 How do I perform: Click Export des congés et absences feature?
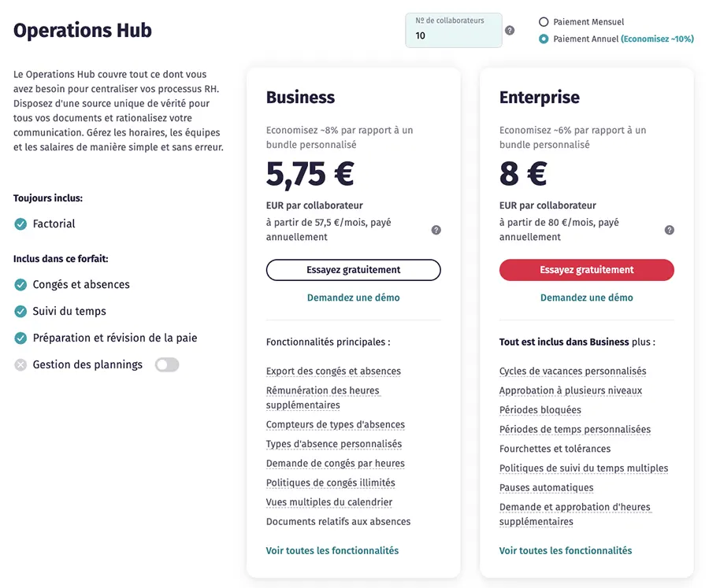pyautogui.click(x=333, y=372)
